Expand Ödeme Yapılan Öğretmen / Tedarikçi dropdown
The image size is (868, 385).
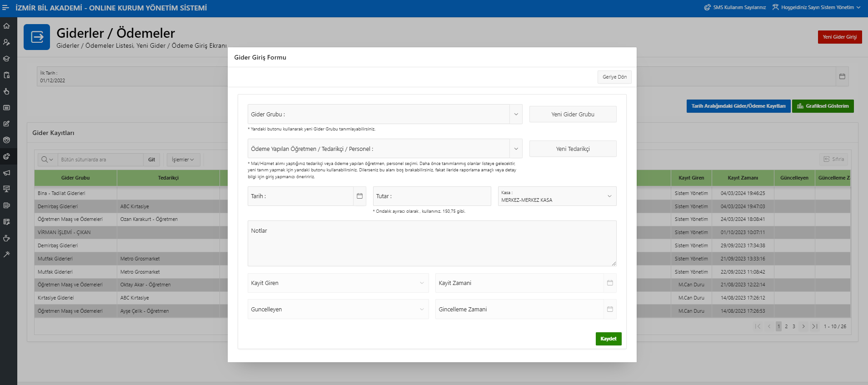coord(516,149)
